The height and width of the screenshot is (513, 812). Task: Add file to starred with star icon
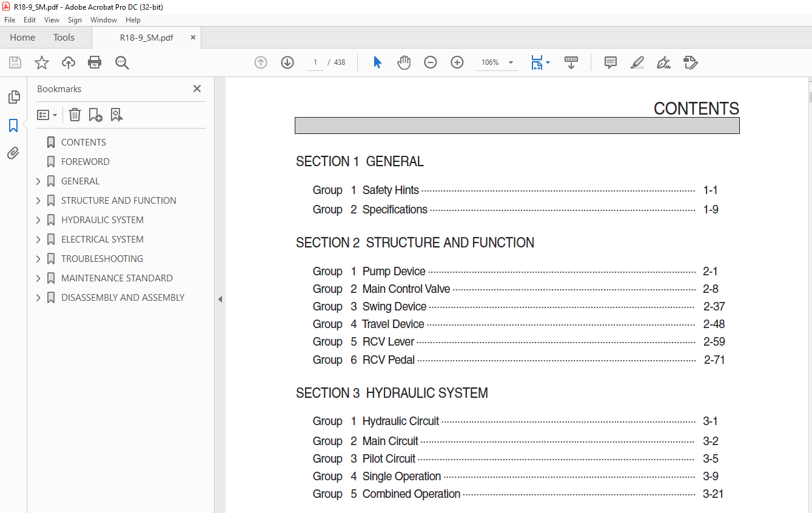(42, 62)
